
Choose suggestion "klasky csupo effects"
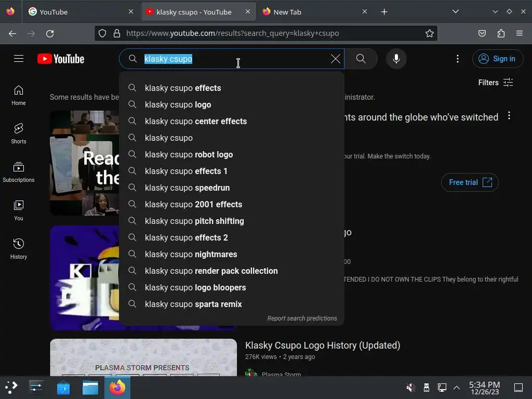(232, 88)
